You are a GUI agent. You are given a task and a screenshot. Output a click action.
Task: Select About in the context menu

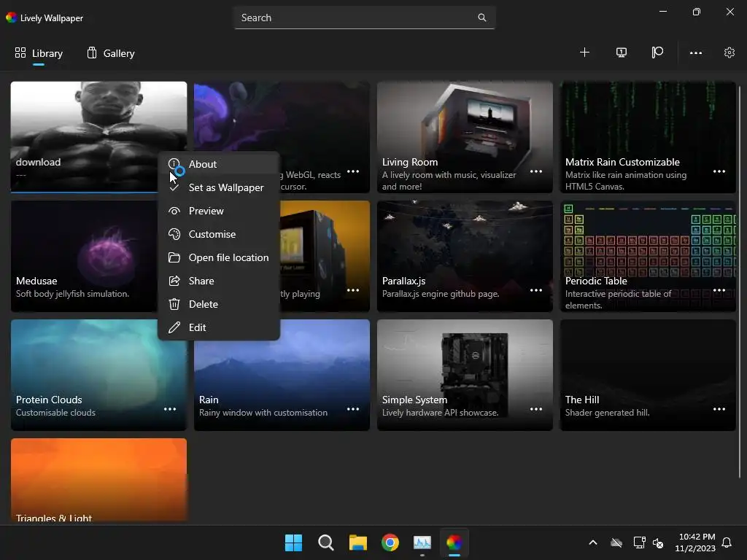(x=219, y=164)
